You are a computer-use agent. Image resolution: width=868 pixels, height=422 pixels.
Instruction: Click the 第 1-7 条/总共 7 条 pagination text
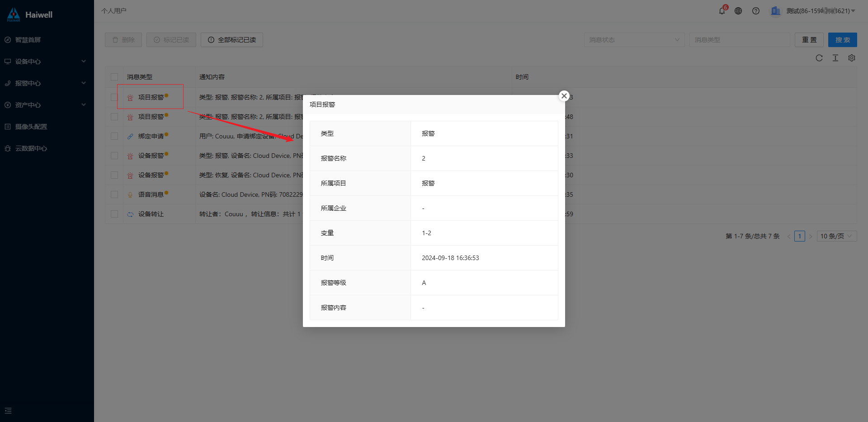click(x=753, y=236)
